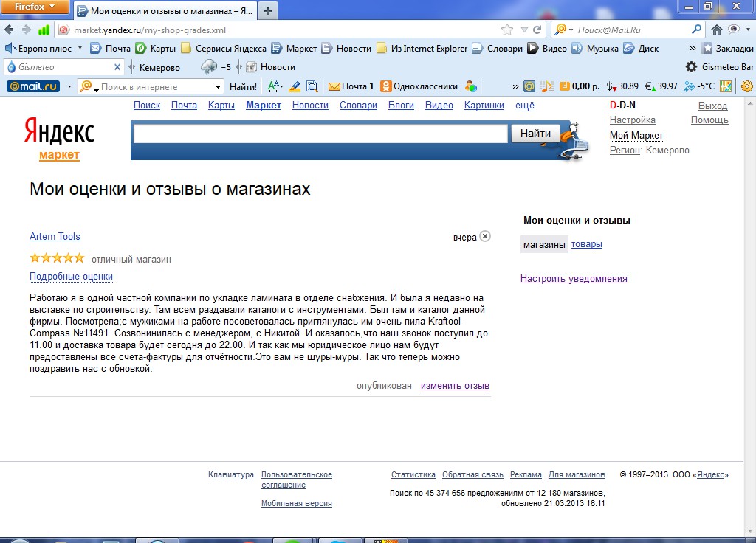Image resolution: width=756 pixels, height=543 pixels.
Task: Open the Диск bookmark in bookmarks bar
Action: point(641,48)
